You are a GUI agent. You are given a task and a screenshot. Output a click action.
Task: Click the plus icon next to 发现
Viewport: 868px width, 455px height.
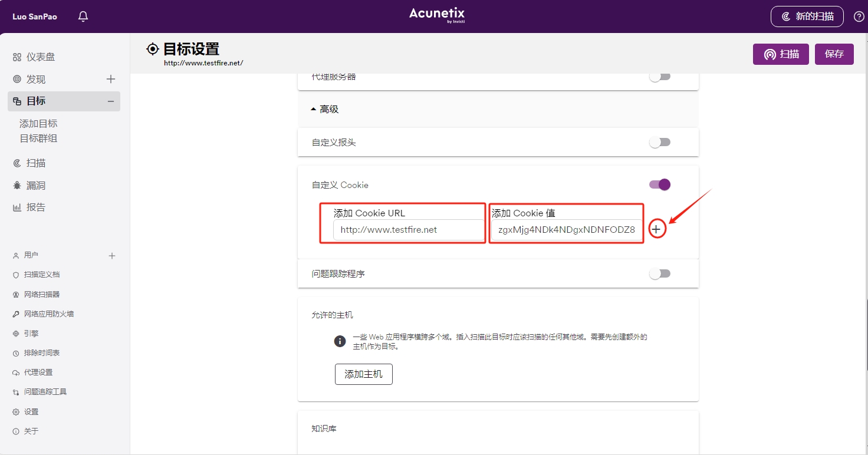pos(110,79)
